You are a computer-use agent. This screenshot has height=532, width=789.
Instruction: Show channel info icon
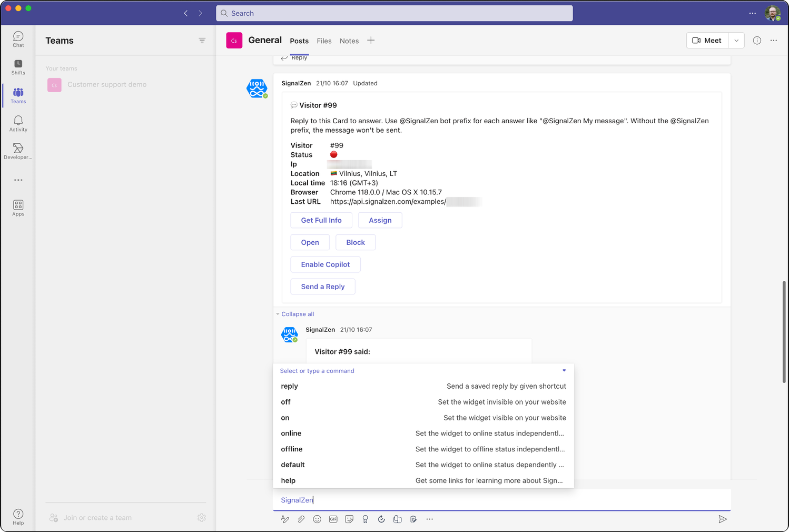[757, 40]
